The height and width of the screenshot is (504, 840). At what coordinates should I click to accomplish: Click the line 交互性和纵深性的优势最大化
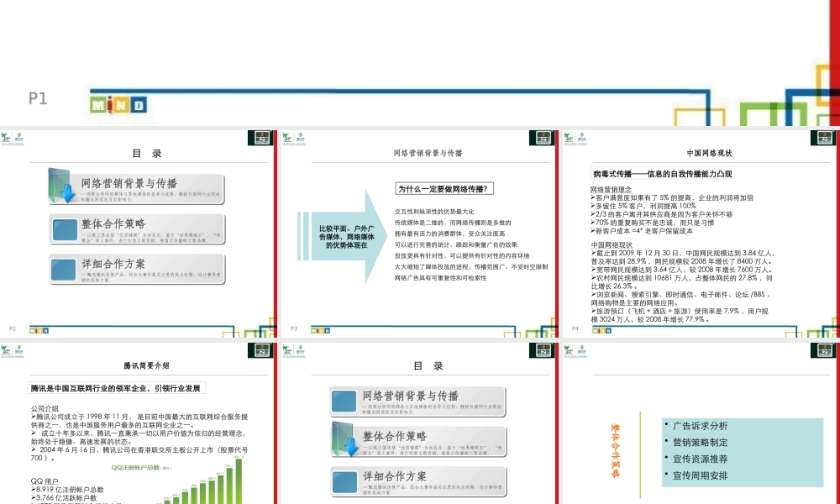click(x=434, y=212)
